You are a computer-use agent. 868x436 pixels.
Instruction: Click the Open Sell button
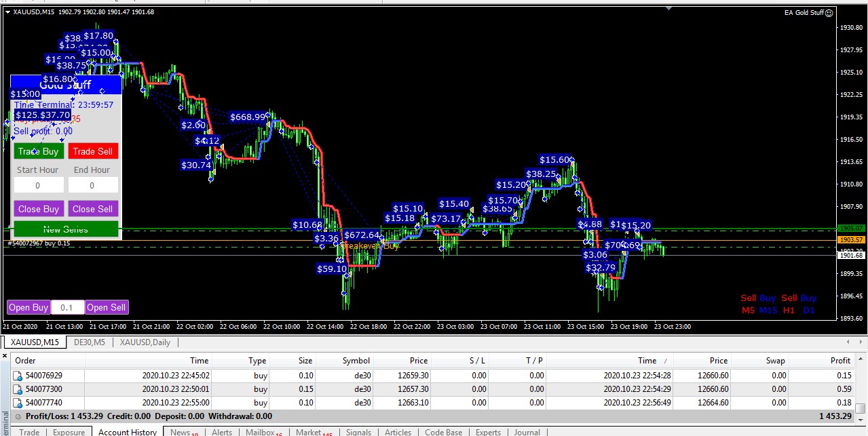tap(107, 307)
